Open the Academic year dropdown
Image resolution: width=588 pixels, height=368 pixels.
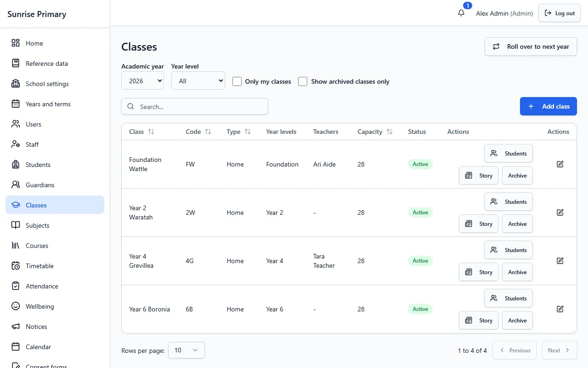tap(143, 80)
